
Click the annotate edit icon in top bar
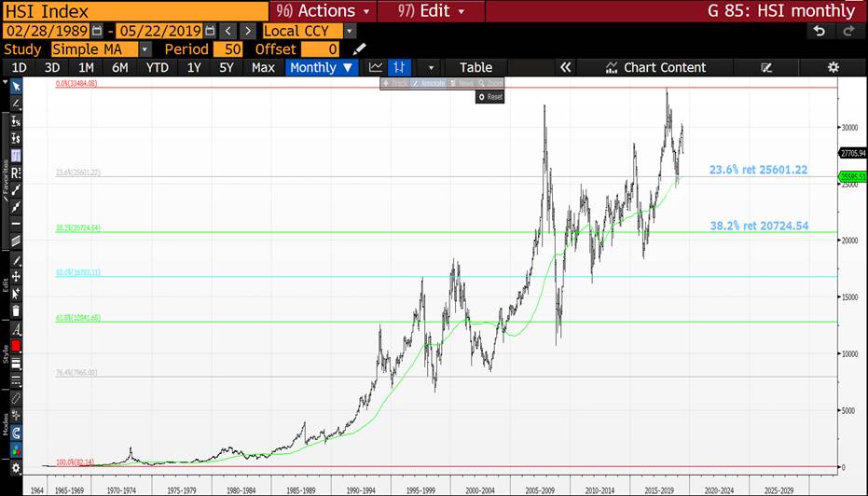click(x=766, y=67)
